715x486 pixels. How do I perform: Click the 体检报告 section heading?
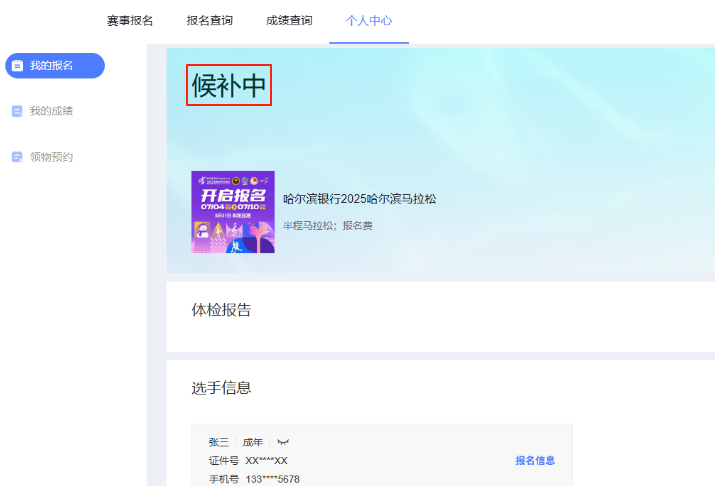tap(221, 310)
